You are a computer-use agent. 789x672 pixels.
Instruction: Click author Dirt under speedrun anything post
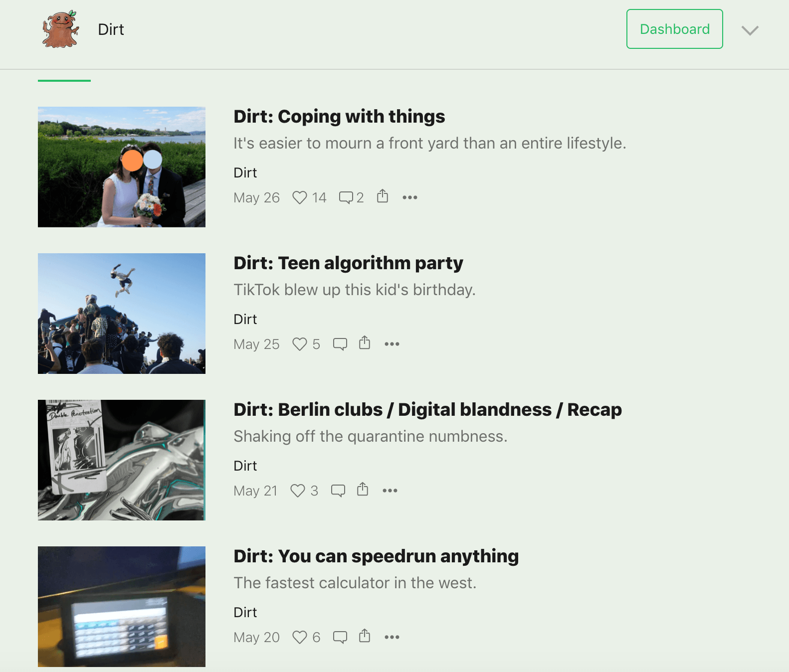245,612
